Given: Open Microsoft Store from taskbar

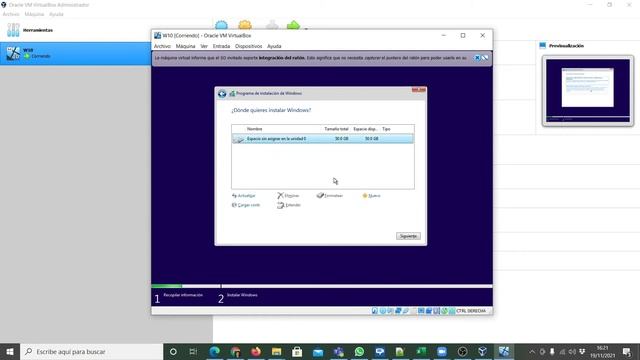Looking at the screenshot, I should click(x=297, y=351).
